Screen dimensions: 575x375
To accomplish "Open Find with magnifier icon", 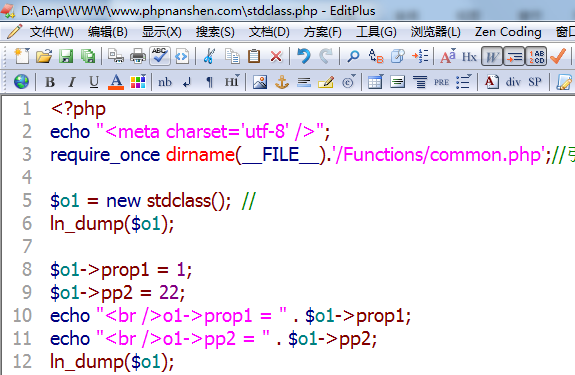I will tap(353, 56).
